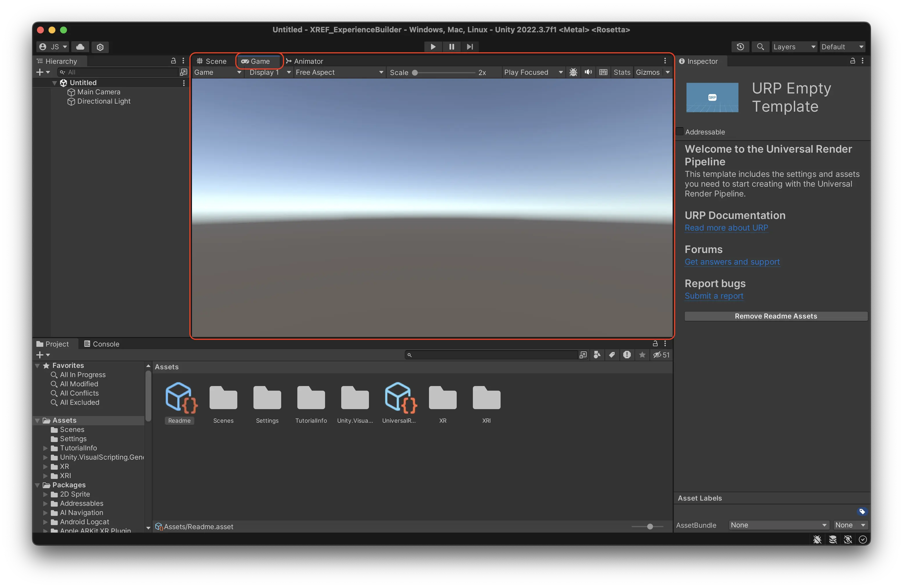Toggle Mute Audio in the Game view
Screen dimensions: 903x588
click(x=588, y=72)
